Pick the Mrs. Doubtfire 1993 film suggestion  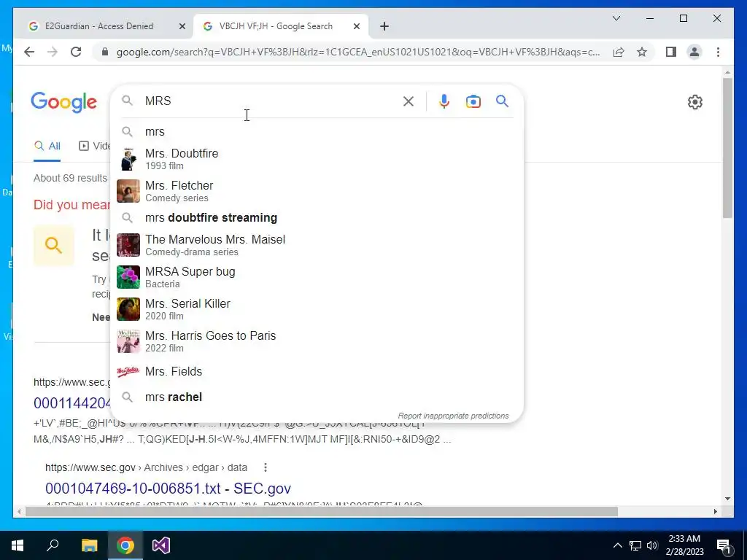[x=317, y=159]
